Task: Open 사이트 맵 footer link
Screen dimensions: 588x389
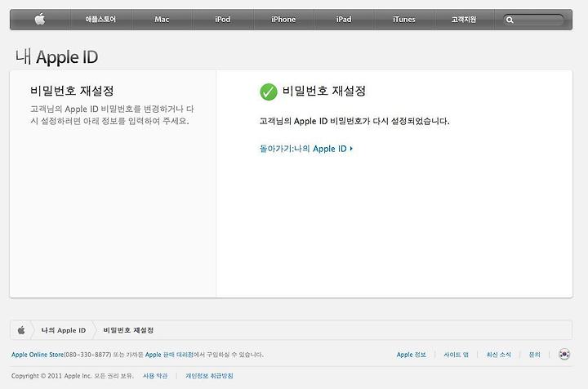Action: tap(456, 355)
